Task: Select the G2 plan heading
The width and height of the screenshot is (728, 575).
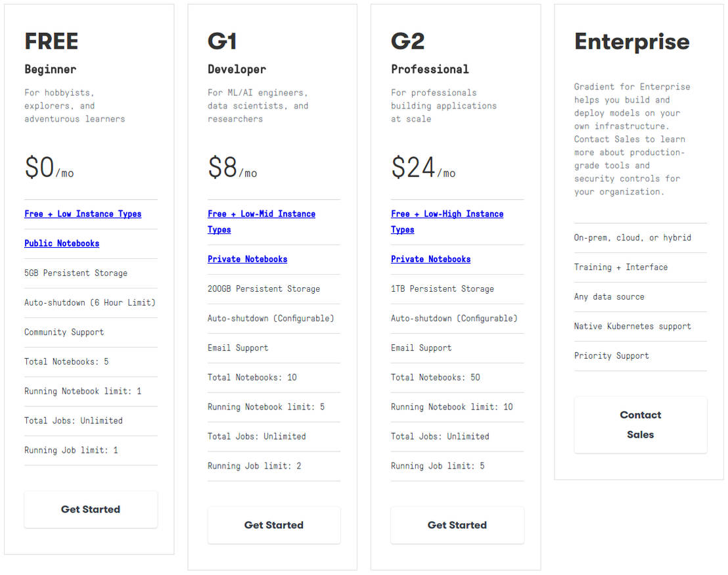Action: (x=407, y=41)
